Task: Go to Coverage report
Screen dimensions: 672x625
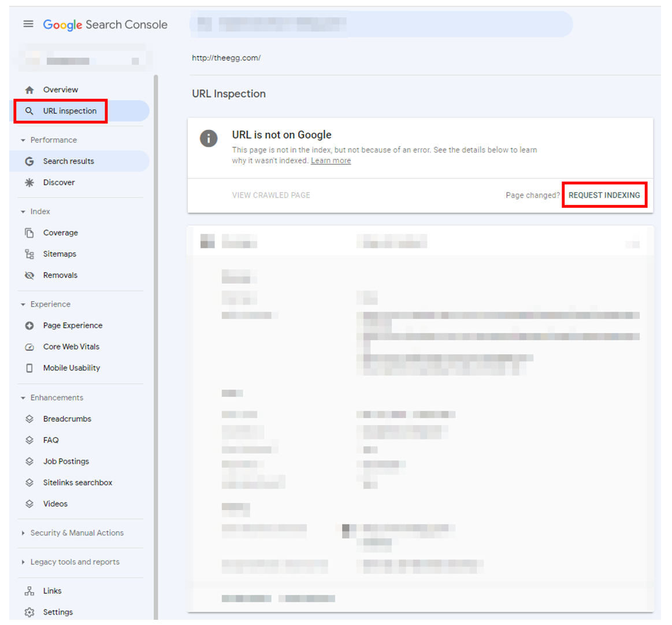Action: click(x=79, y=233)
